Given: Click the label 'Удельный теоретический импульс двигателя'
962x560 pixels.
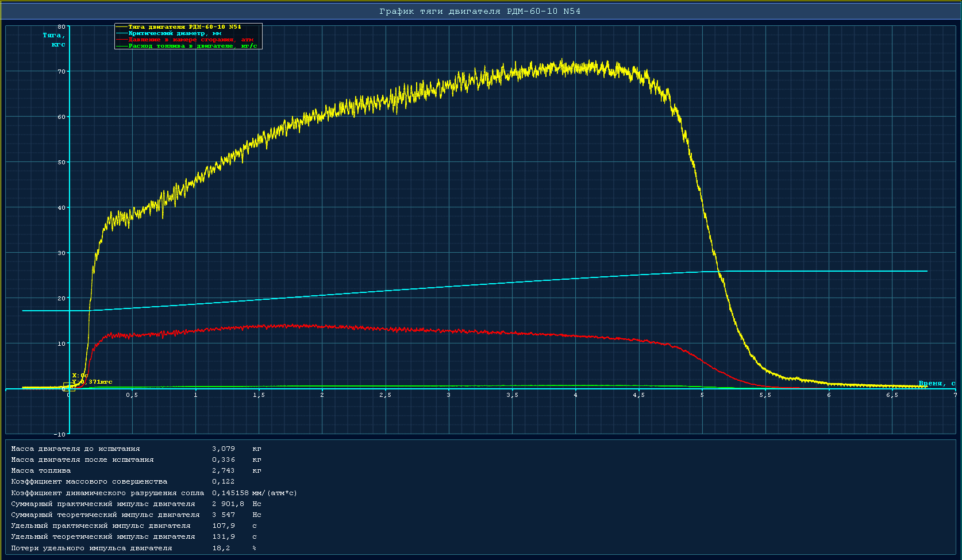Looking at the screenshot, I should (103, 536).
